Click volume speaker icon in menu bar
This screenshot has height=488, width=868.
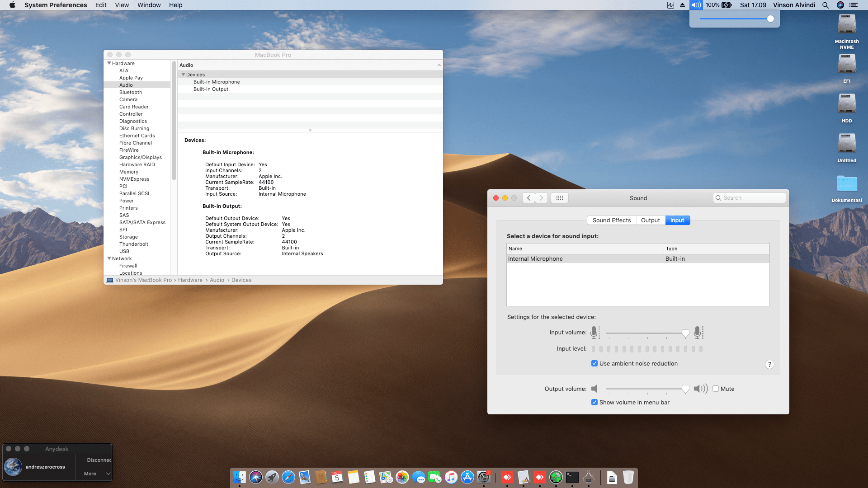(696, 5)
